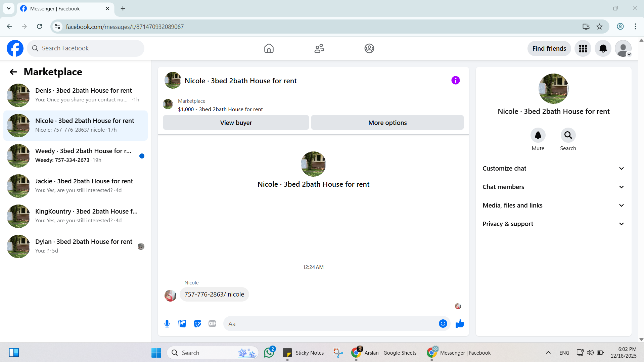Screen dimensions: 644x362
Task: Bookmark this page with star icon
Action: coord(600,27)
